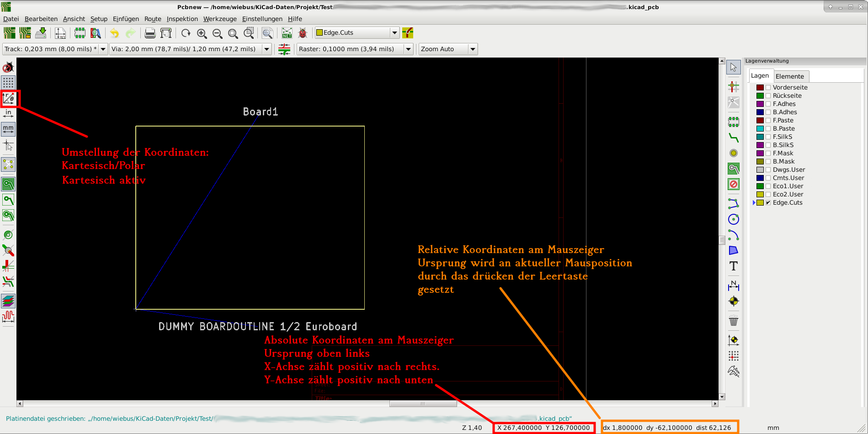Select the add keepout area tool
The width and height of the screenshot is (868, 434).
coord(734,184)
